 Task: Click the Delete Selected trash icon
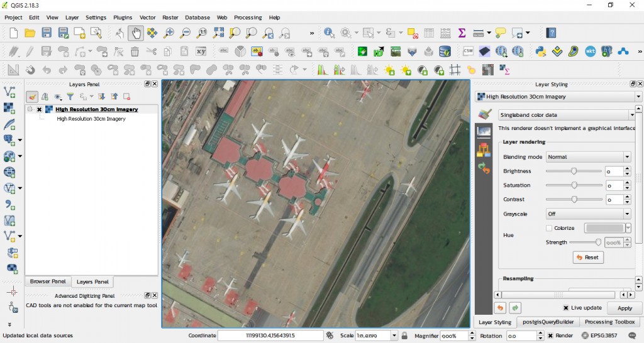coord(135,52)
